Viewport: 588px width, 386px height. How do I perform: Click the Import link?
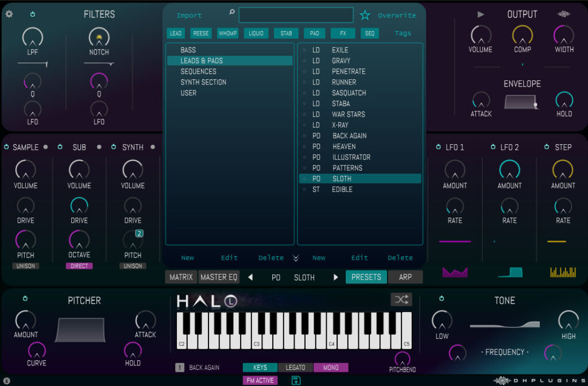(189, 16)
